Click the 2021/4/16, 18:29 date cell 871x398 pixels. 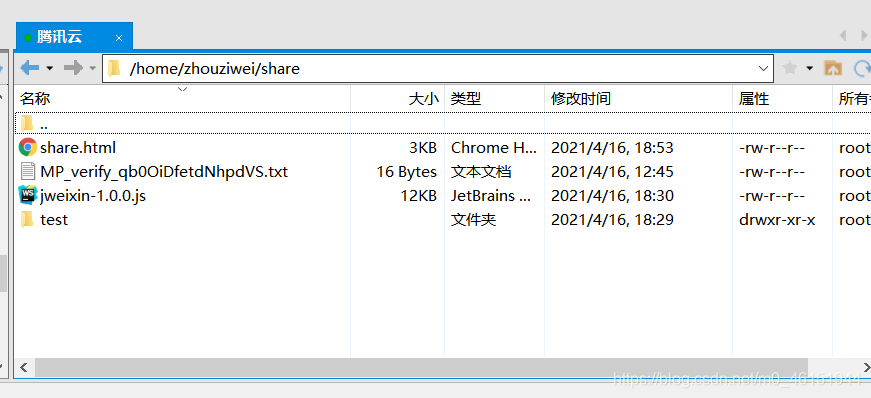(x=612, y=220)
